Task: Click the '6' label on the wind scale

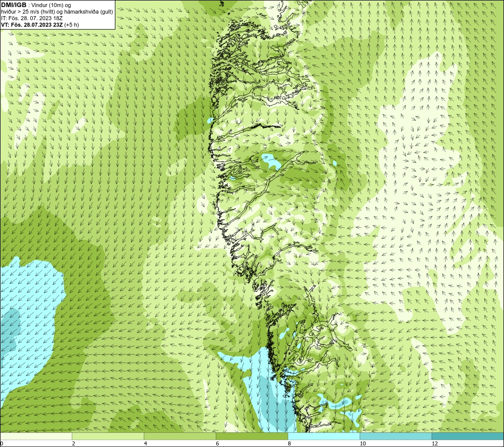Action: (218, 443)
